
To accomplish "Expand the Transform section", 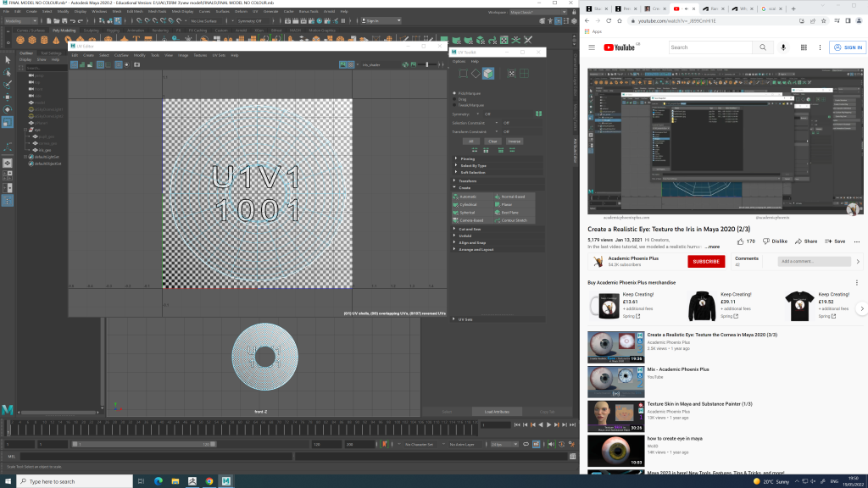I will pyautogui.click(x=497, y=181).
